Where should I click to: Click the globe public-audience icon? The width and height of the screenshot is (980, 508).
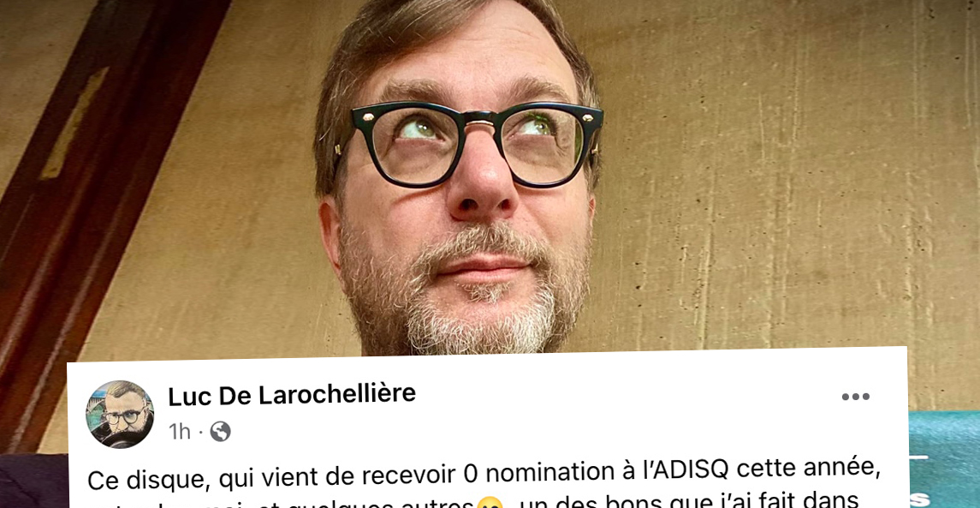pyautogui.click(x=220, y=431)
